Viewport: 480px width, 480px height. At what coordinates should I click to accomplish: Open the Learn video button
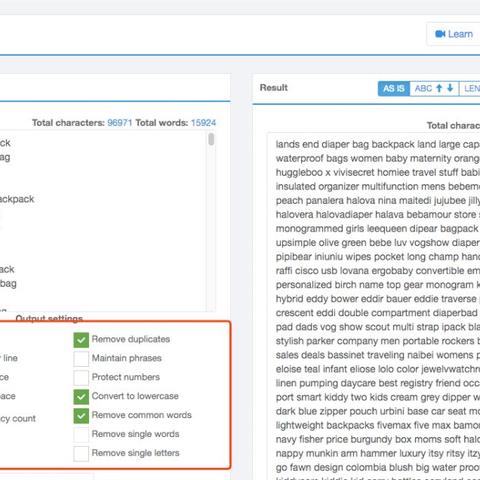coord(454,34)
